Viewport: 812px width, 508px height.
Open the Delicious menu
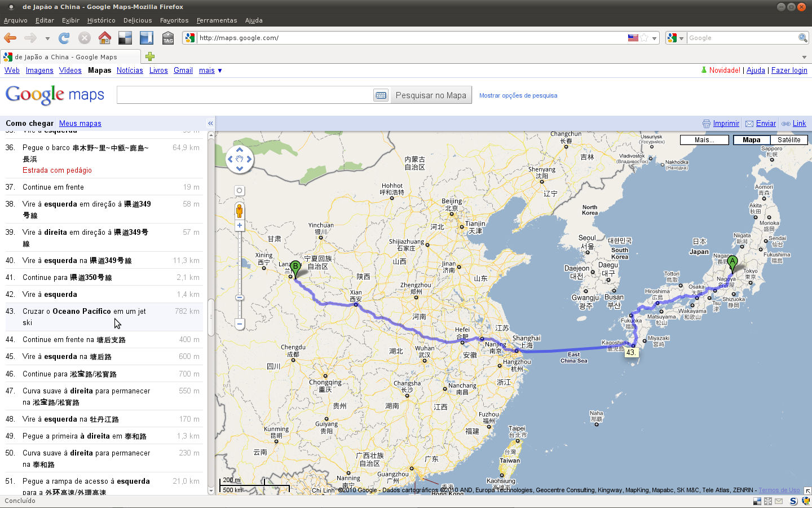(138, 20)
